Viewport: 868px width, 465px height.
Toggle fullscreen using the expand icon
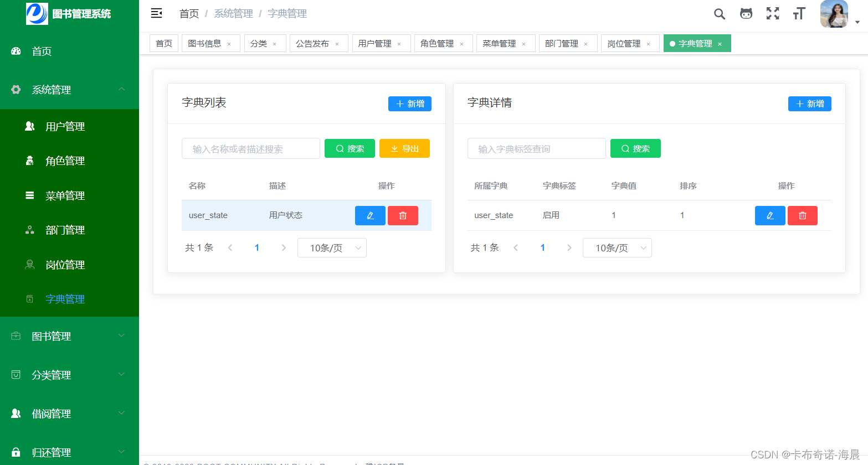[x=772, y=13]
